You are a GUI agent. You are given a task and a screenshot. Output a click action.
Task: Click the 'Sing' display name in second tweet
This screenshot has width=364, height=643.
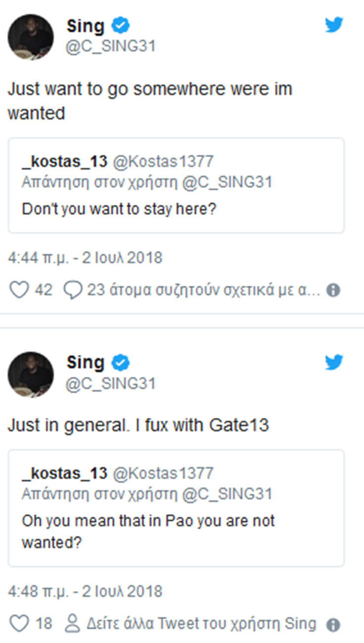coord(85,362)
